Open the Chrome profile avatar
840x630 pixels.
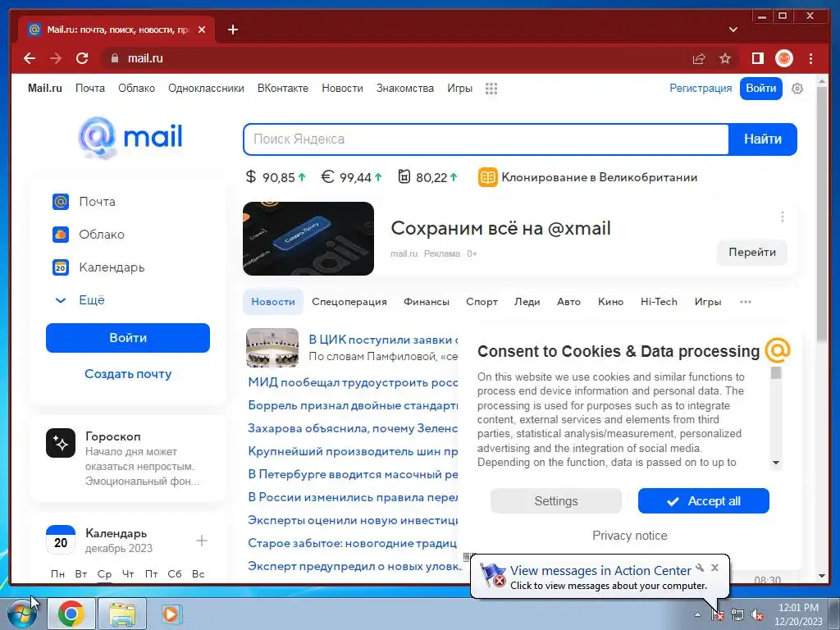(784, 58)
